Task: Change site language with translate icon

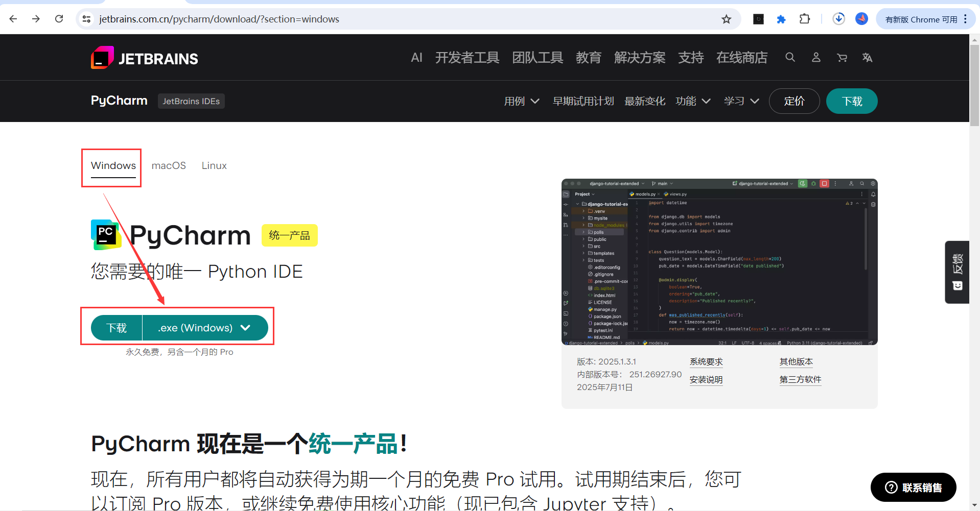Action: pyautogui.click(x=867, y=57)
